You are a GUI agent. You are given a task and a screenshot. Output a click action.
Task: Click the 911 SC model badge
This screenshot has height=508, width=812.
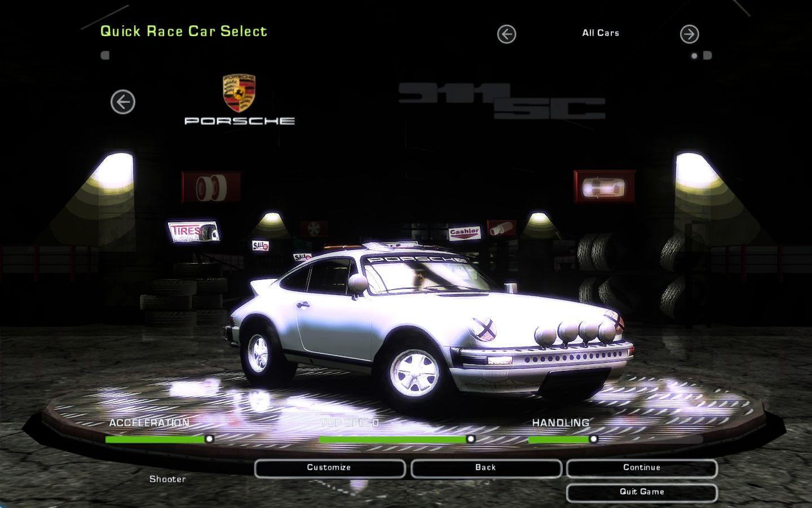tap(502, 101)
